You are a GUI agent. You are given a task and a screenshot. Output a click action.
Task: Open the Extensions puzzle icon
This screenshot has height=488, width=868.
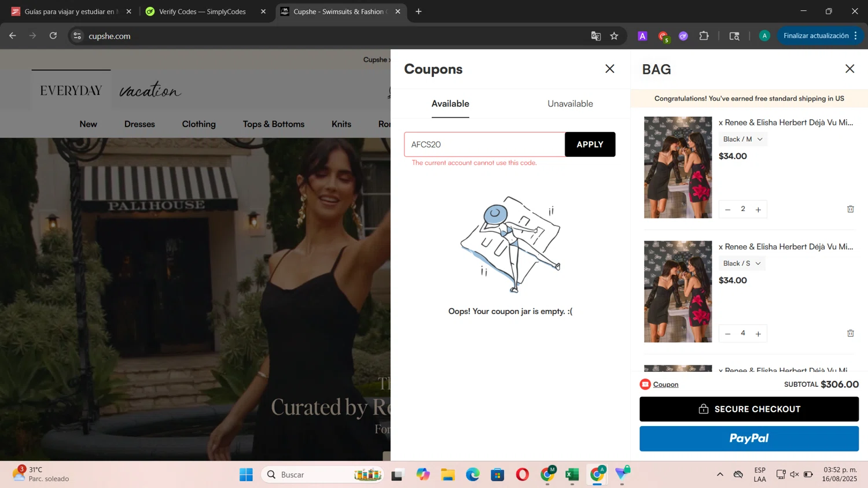click(704, 36)
